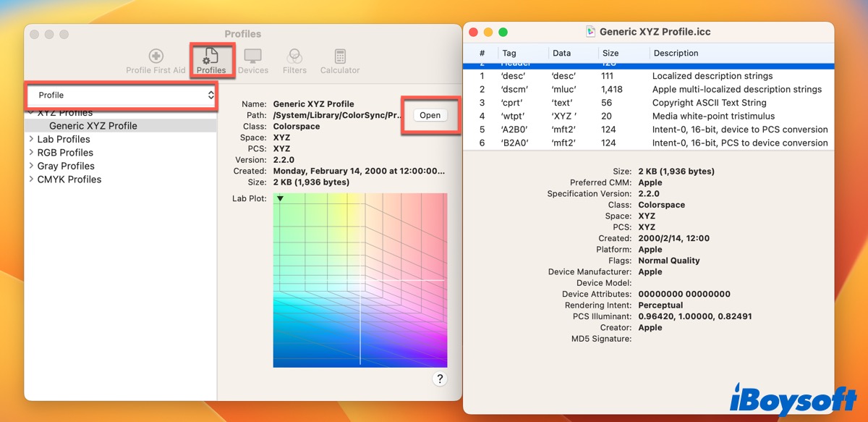
Task: Minimize the Generic XYZ Profile.icc window
Action: click(488, 32)
